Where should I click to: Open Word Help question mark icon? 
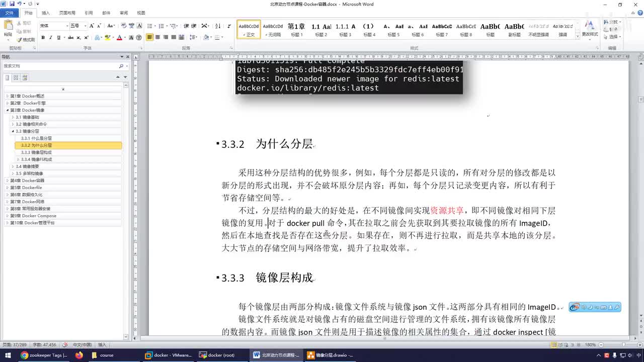(639, 13)
